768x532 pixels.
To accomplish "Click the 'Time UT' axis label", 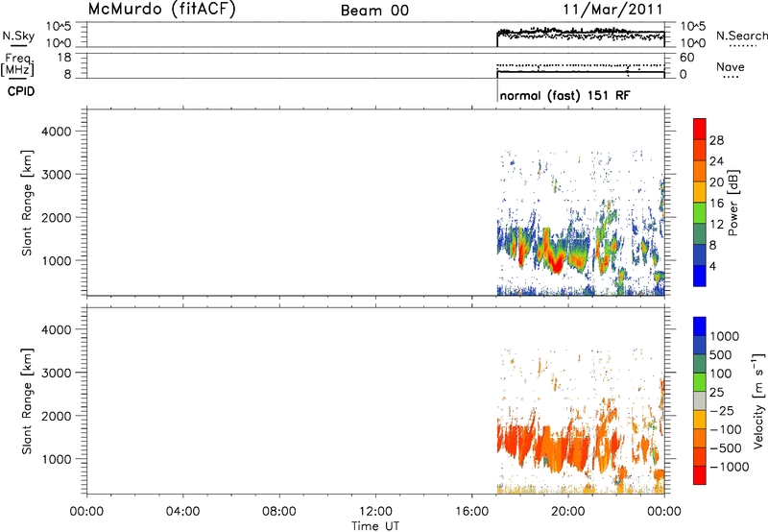I will pos(375,526).
